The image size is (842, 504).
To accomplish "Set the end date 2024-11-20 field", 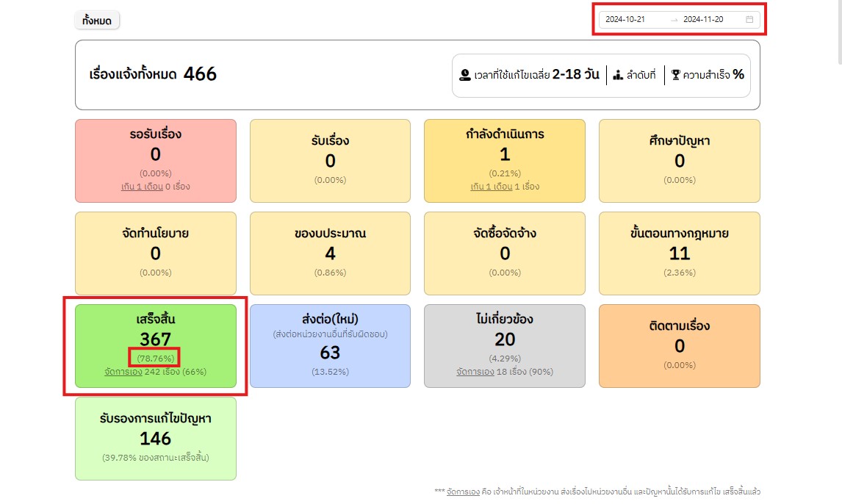I will [x=703, y=19].
